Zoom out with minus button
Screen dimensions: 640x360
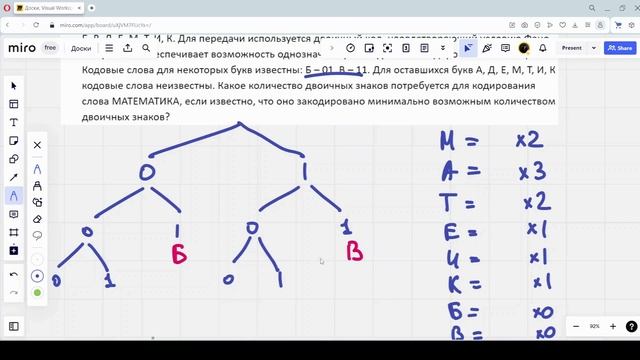coord(576,326)
